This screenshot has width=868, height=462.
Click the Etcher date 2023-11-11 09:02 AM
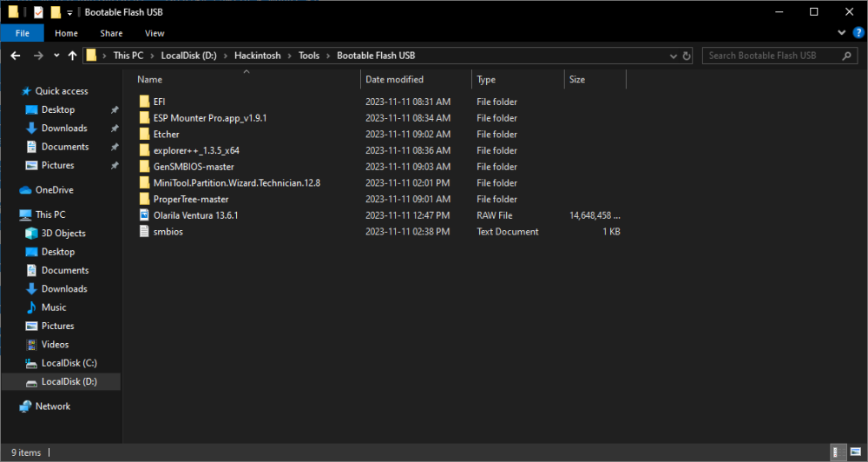407,134
